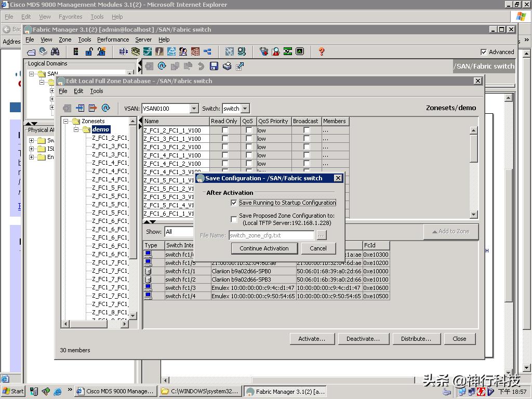This screenshot has width=532, height=399.
Task: Click the Deactivate... button
Action: pos(363,339)
